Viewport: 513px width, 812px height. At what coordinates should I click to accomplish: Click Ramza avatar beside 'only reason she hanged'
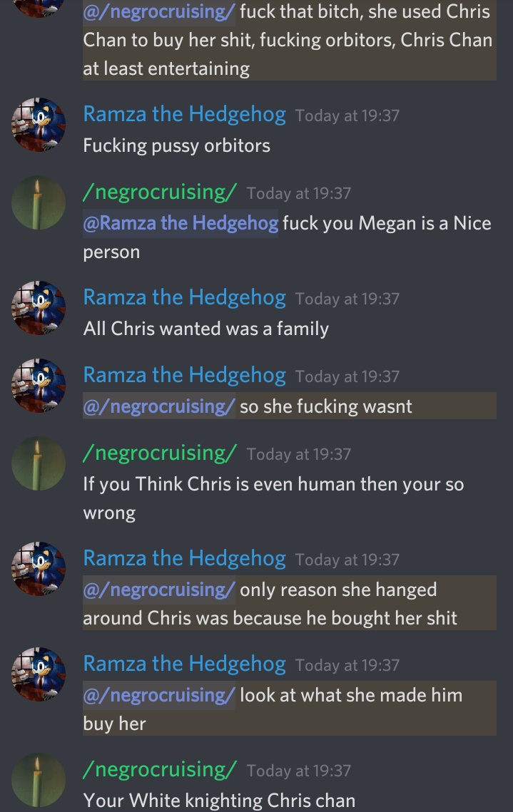pos(39,569)
